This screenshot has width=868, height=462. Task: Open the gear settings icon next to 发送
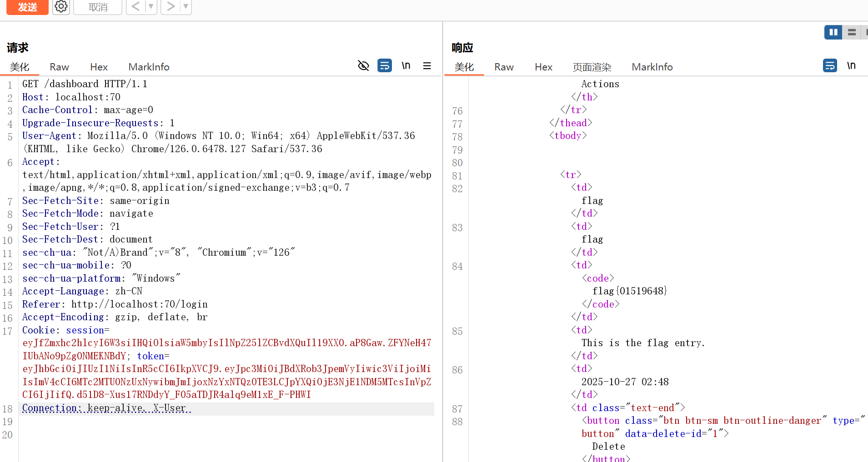coord(61,7)
